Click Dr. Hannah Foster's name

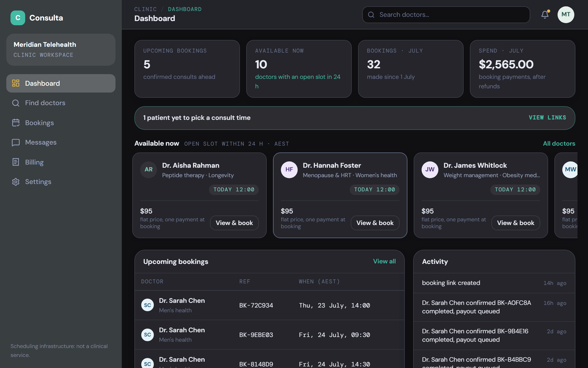pyautogui.click(x=332, y=165)
